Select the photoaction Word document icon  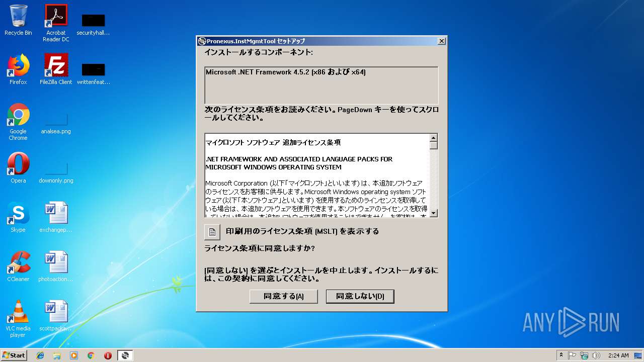click(56, 267)
